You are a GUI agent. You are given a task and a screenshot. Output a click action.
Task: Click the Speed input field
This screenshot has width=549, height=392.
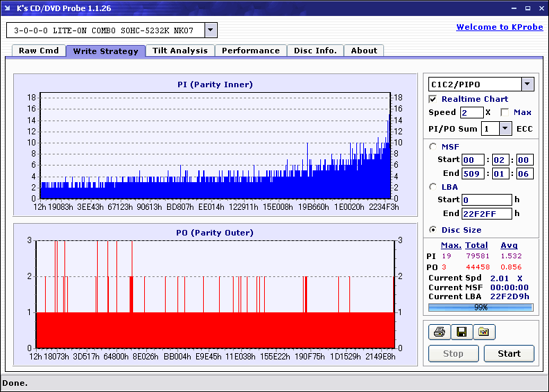click(x=471, y=112)
